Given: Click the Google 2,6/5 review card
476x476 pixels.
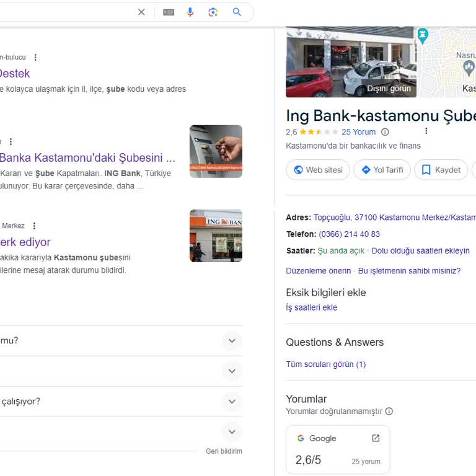Looking at the screenshot, I should [338, 449].
